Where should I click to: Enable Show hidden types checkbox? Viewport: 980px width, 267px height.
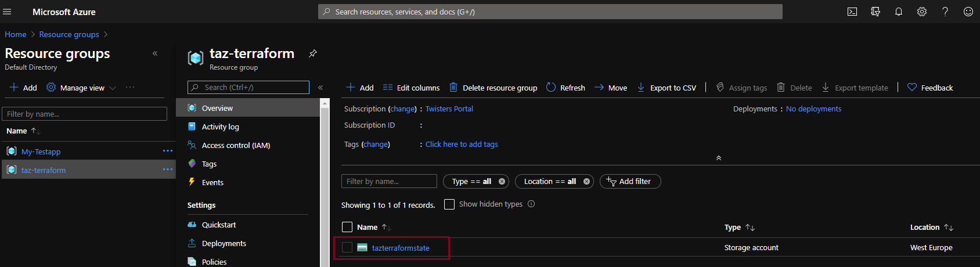tap(449, 204)
